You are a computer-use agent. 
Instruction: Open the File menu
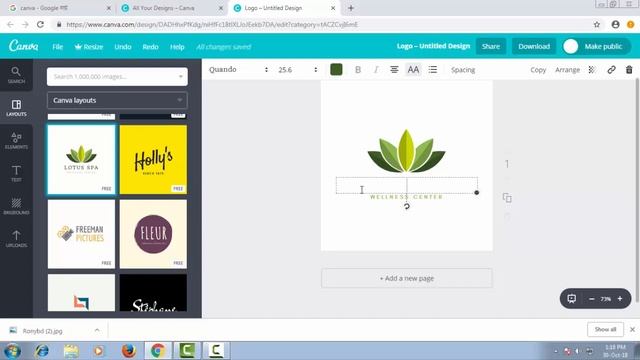pyautogui.click(x=58, y=47)
